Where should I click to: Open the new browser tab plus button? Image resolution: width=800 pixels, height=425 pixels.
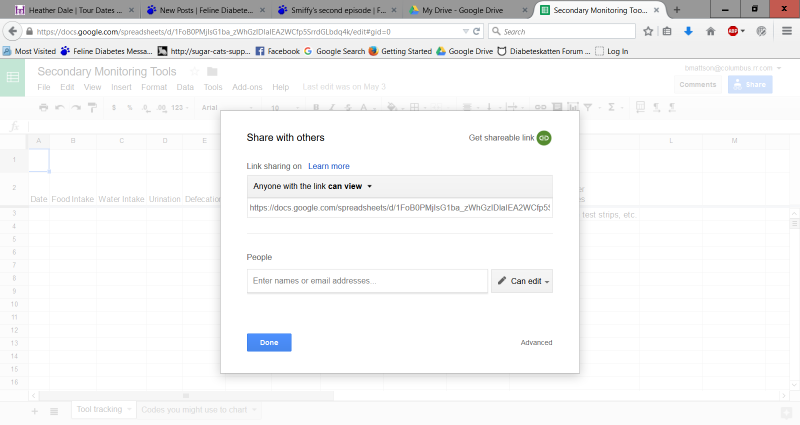[x=677, y=10]
